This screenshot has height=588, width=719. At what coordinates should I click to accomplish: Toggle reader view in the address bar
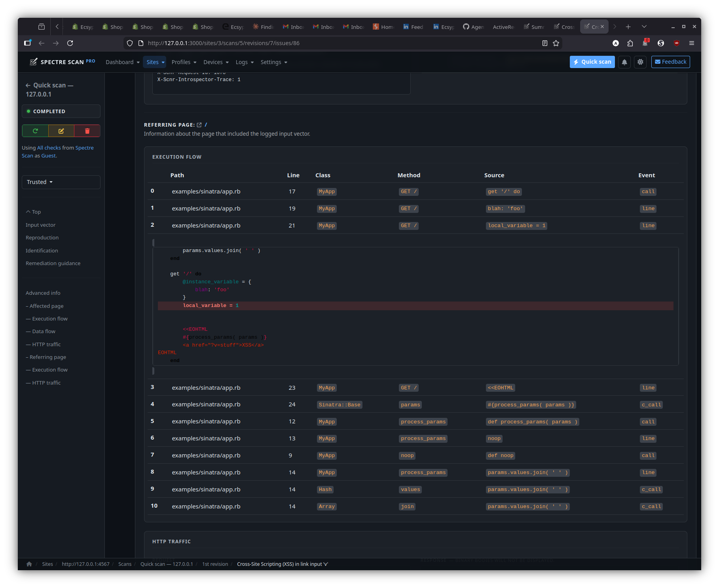545,43
